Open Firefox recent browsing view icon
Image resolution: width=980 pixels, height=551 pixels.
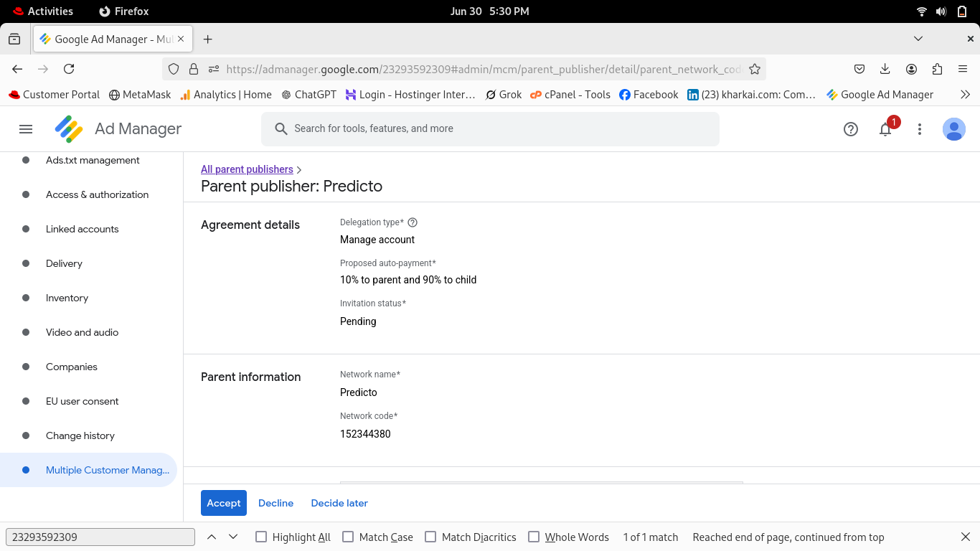pos(14,39)
